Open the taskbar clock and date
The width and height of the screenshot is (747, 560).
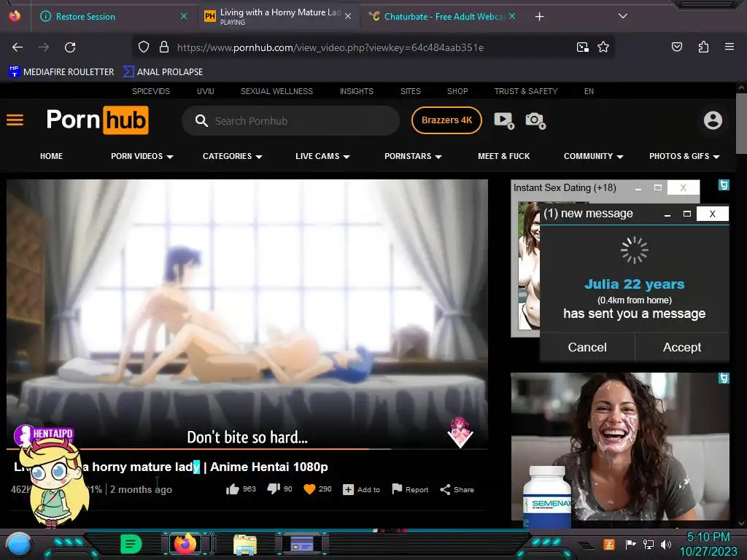(x=708, y=544)
